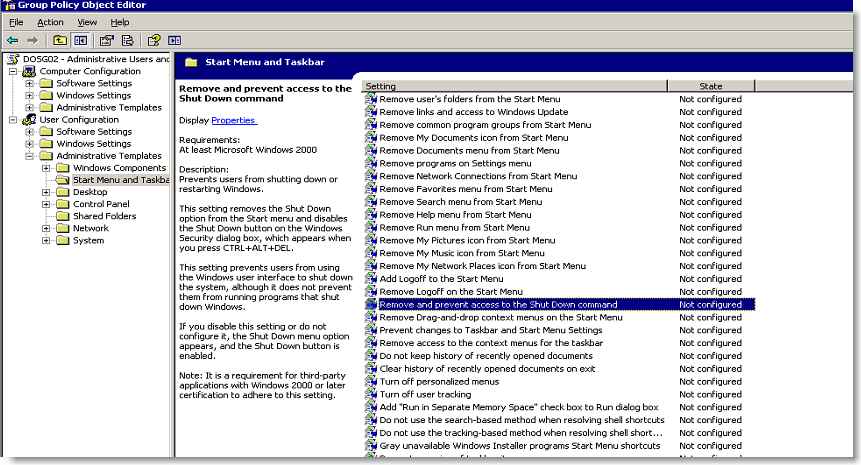Click icon for Remove Run menu setting
Screen dimensions: 861x465
[371, 227]
